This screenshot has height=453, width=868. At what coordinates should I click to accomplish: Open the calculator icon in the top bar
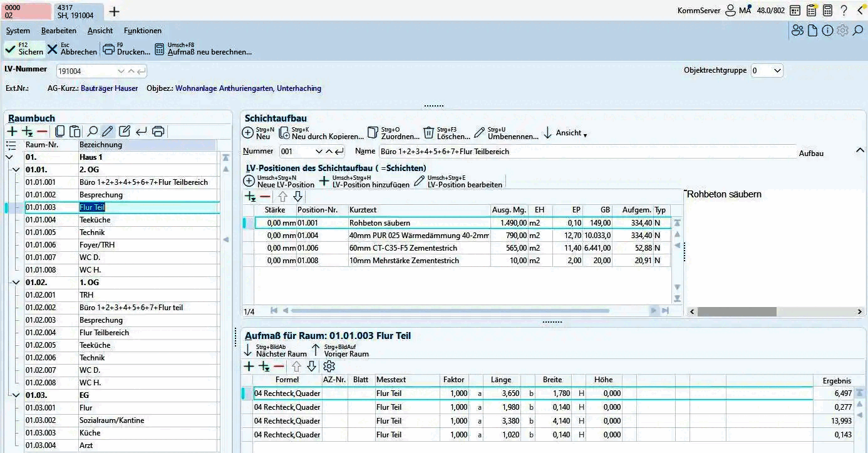click(827, 11)
